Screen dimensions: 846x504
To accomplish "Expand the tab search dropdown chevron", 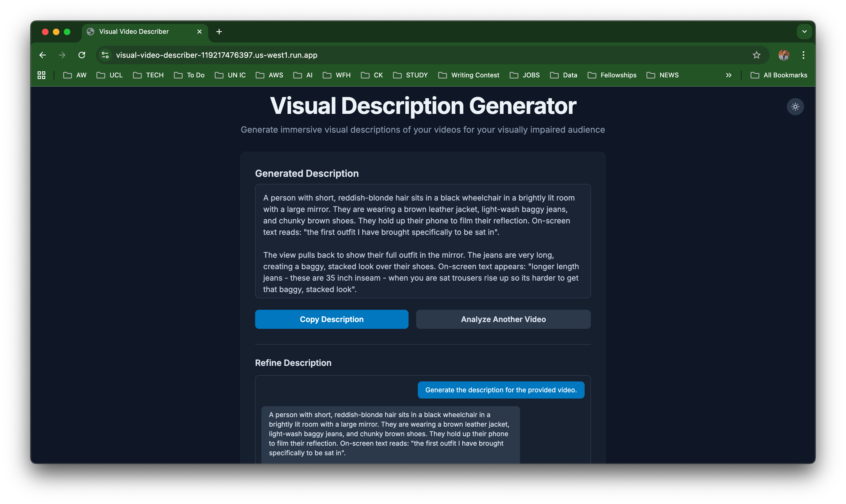I will click(x=804, y=32).
